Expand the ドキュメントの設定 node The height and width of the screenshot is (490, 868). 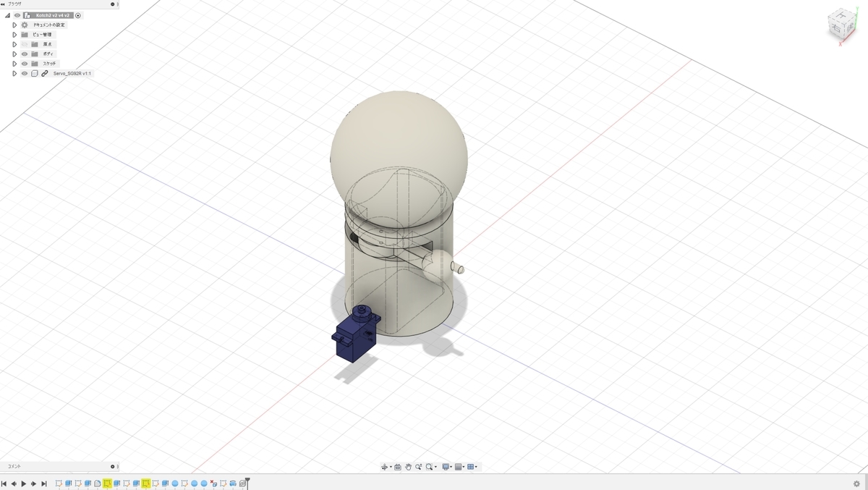pyautogui.click(x=14, y=25)
